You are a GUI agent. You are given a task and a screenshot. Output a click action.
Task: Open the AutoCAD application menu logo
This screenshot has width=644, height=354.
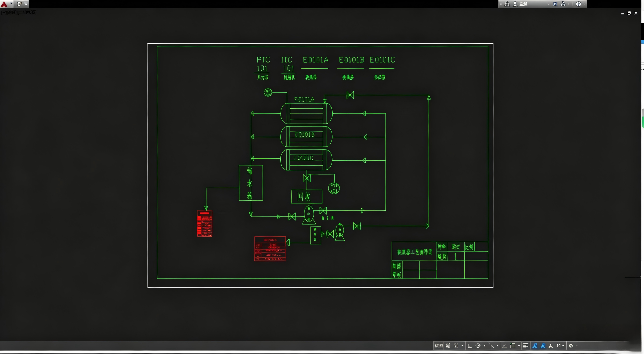[4, 4]
